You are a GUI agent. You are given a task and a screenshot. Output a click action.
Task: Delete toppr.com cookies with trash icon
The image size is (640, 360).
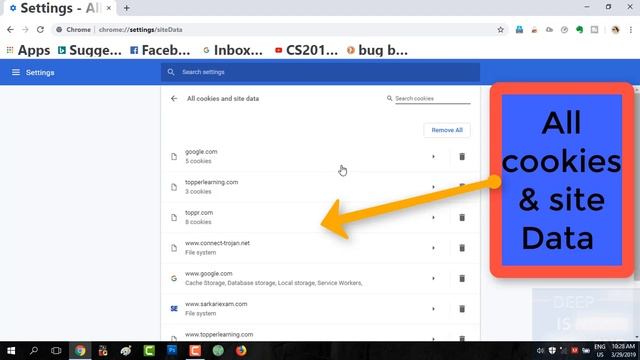coord(462,218)
